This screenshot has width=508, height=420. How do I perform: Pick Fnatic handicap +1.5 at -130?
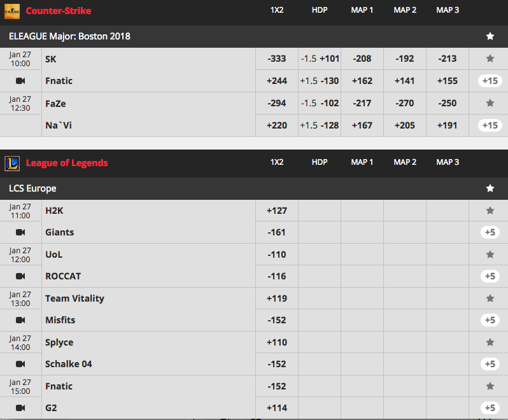(x=320, y=81)
